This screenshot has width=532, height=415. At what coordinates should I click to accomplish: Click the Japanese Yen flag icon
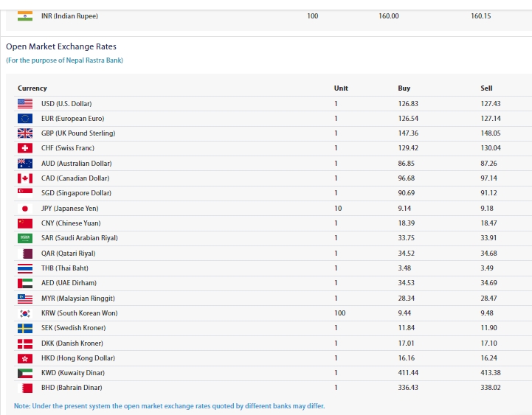[25, 209]
